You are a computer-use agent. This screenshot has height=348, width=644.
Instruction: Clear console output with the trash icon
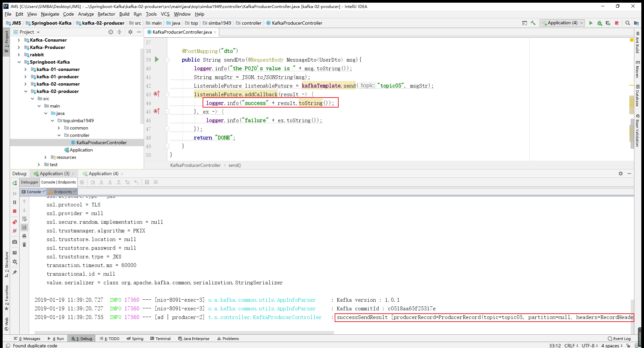24,245
